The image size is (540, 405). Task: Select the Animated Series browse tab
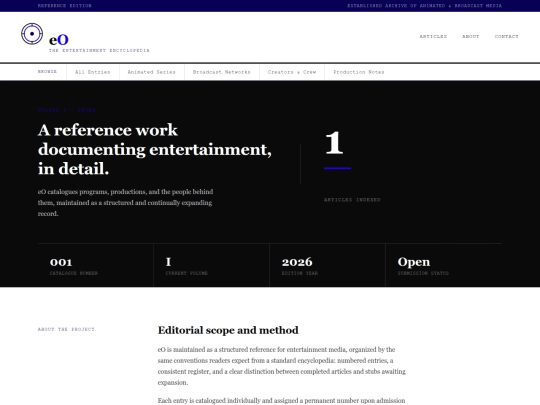(x=152, y=72)
